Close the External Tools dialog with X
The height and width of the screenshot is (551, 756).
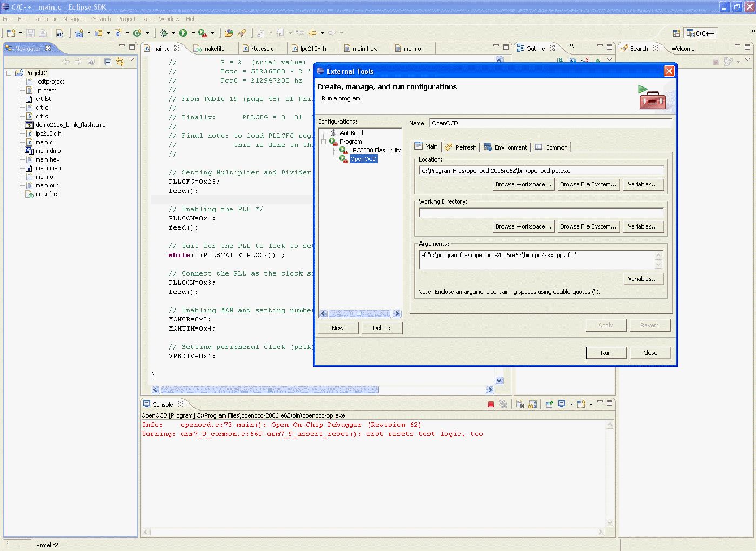pos(669,71)
